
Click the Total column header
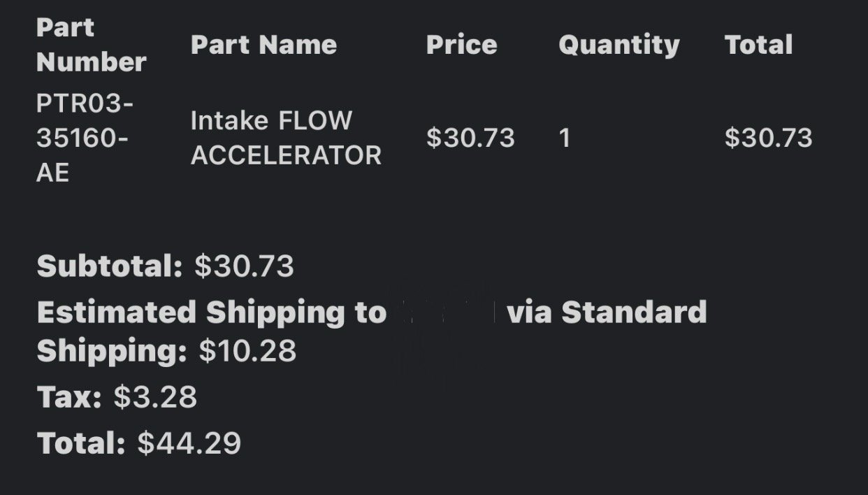[758, 45]
